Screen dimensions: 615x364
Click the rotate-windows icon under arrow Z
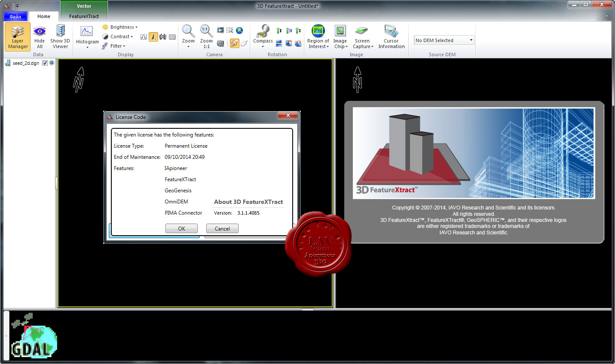tap(298, 43)
